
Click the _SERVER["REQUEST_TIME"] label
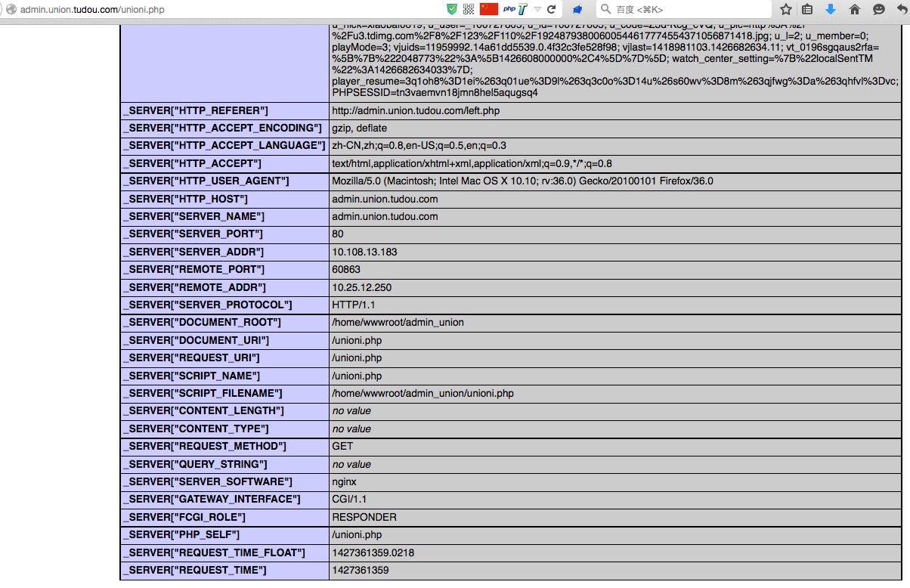click(x=195, y=570)
